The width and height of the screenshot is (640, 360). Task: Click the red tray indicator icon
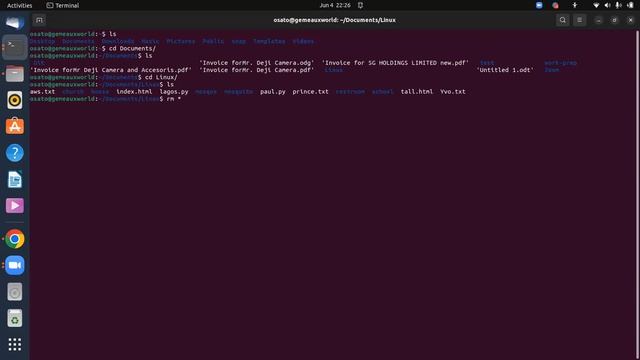555,5
